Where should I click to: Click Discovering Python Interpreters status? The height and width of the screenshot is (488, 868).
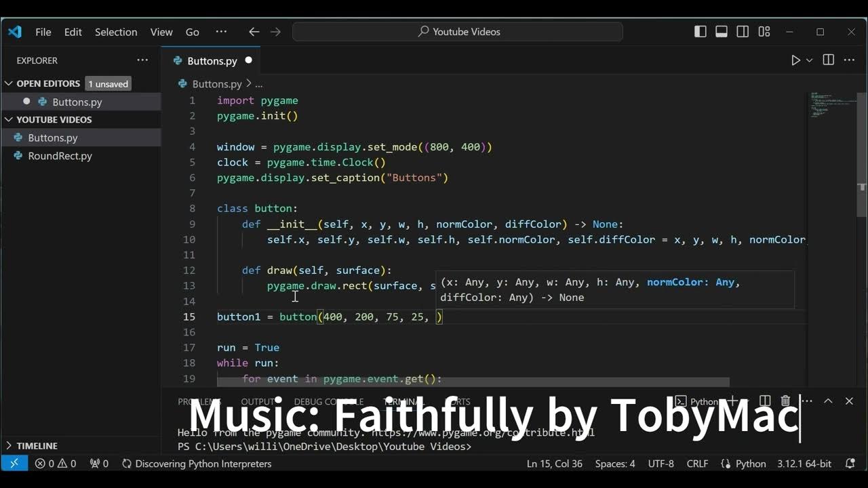(197, 464)
